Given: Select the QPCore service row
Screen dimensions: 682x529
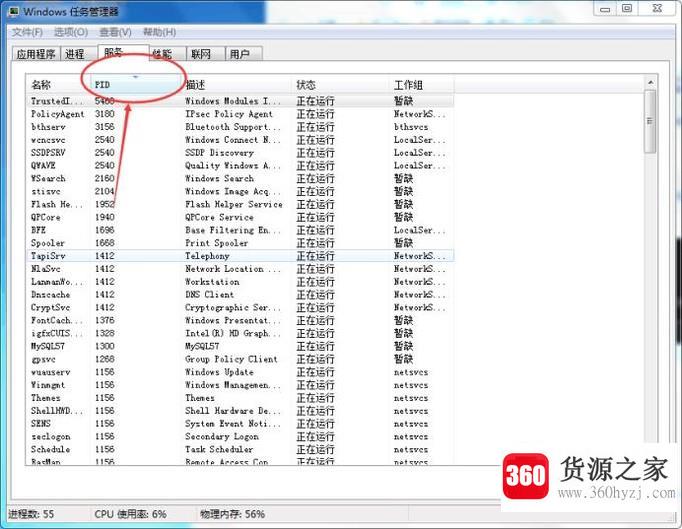Looking at the screenshot, I should (x=240, y=217).
